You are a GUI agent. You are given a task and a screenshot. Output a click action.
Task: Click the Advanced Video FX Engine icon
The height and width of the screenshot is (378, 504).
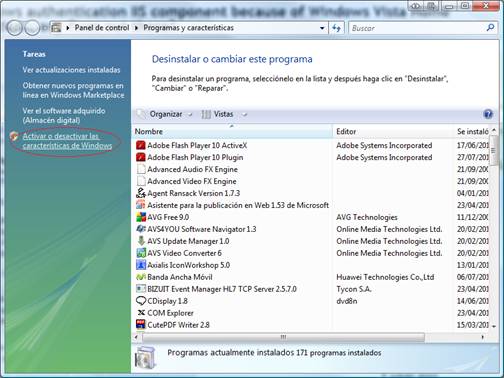tap(141, 181)
